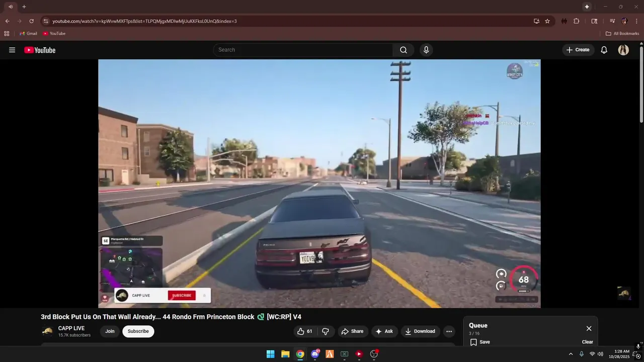Open the Windows Start menu
The height and width of the screenshot is (362, 644).
(270, 354)
